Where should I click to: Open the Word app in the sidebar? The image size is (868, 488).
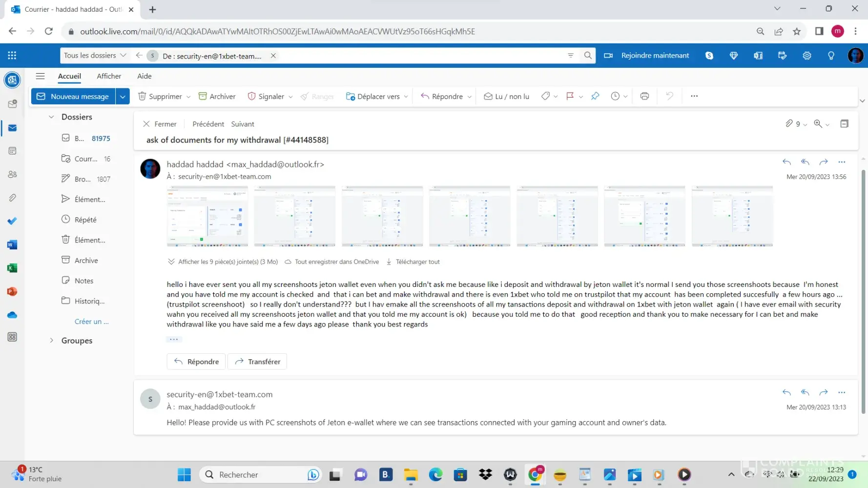pyautogui.click(x=12, y=244)
